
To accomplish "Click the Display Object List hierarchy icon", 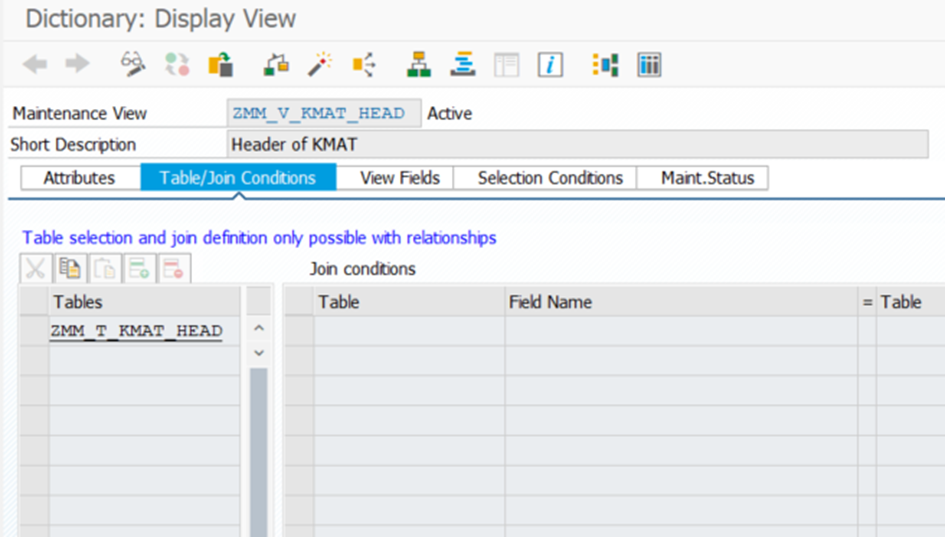I will pos(418,65).
